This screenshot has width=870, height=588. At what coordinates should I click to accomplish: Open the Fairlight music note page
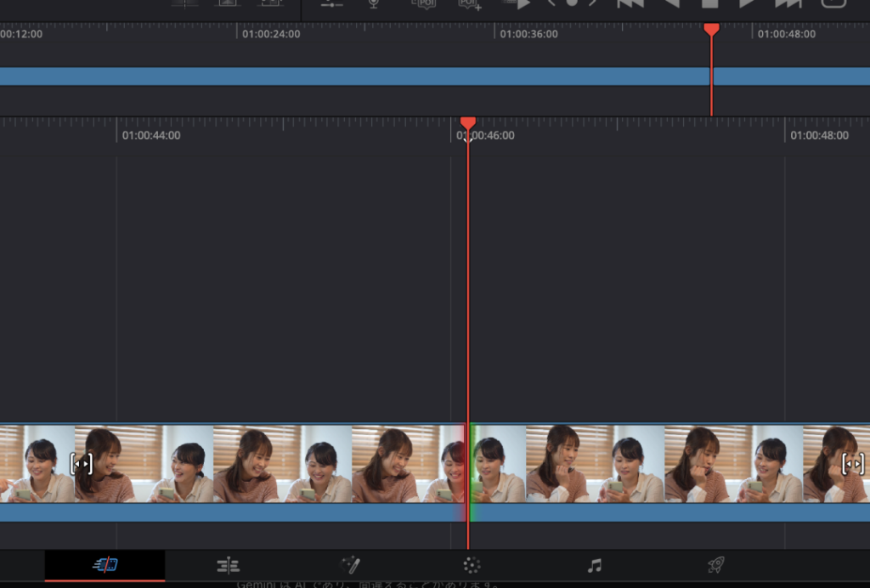click(x=595, y=565)
